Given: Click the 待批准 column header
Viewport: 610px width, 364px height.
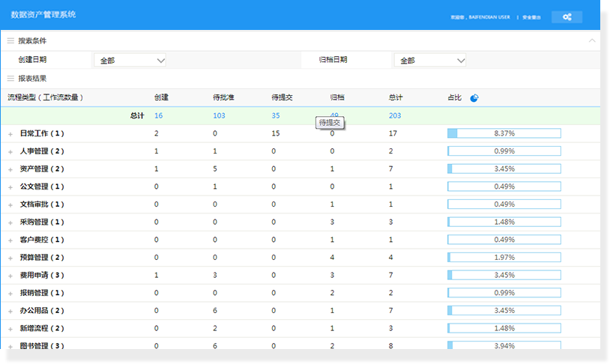Looking at the screenshot, I should [223, 97].
